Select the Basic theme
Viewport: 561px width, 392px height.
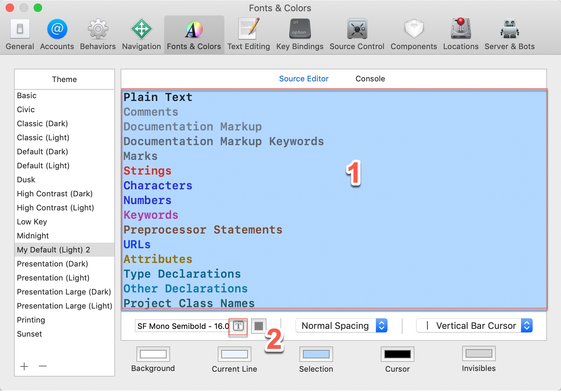(65, 95)
